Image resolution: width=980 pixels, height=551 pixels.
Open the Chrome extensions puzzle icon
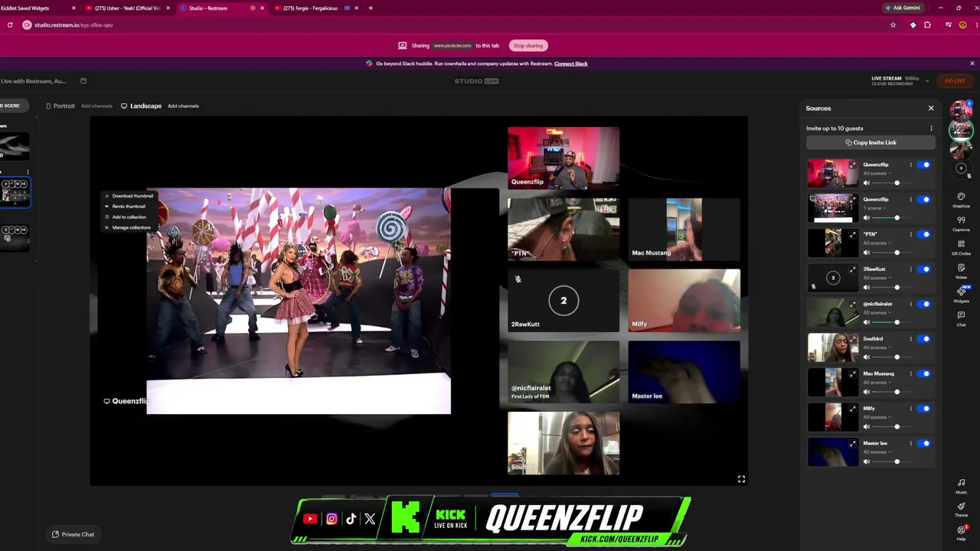pyautogui.click(x=927, y=25)
